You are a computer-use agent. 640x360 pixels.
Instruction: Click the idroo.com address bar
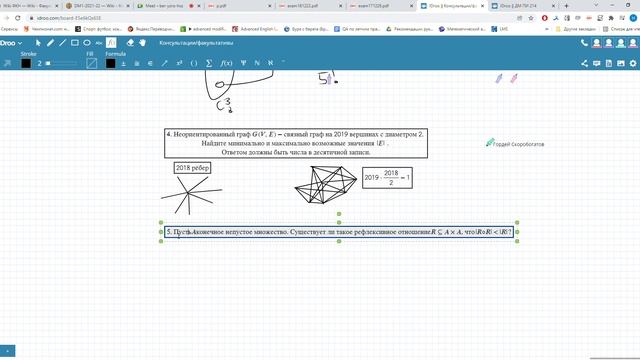(x=269, y=18)
